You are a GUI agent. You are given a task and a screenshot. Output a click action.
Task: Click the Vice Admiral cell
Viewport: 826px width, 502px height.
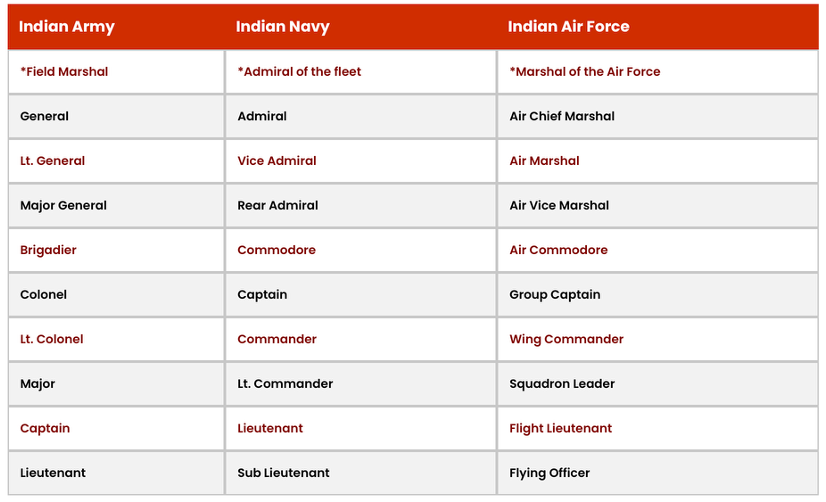(x=277, y=161)
